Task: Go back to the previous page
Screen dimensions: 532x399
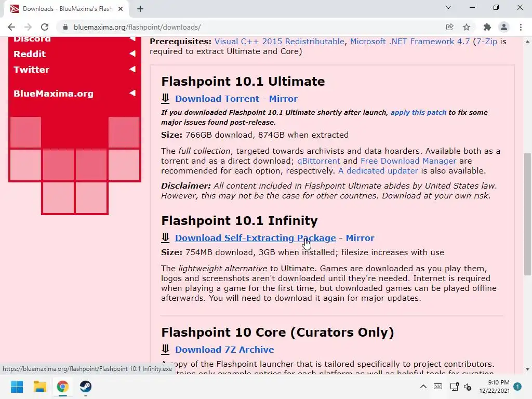Action: click(x=11, y=27)
